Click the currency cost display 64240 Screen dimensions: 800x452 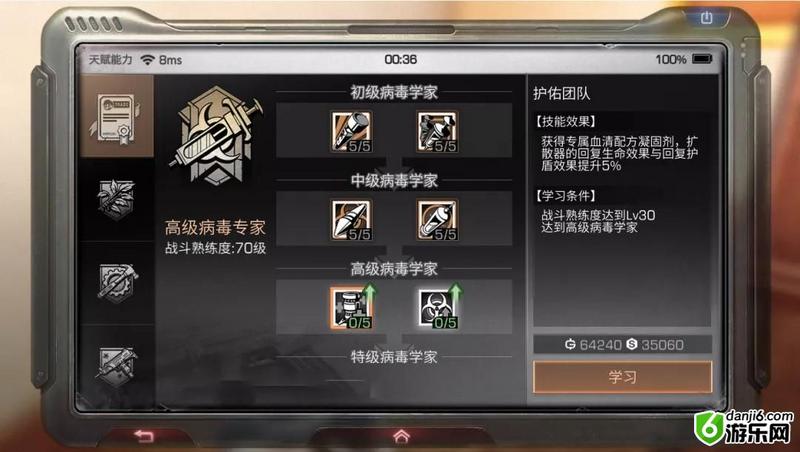[593, 345]
